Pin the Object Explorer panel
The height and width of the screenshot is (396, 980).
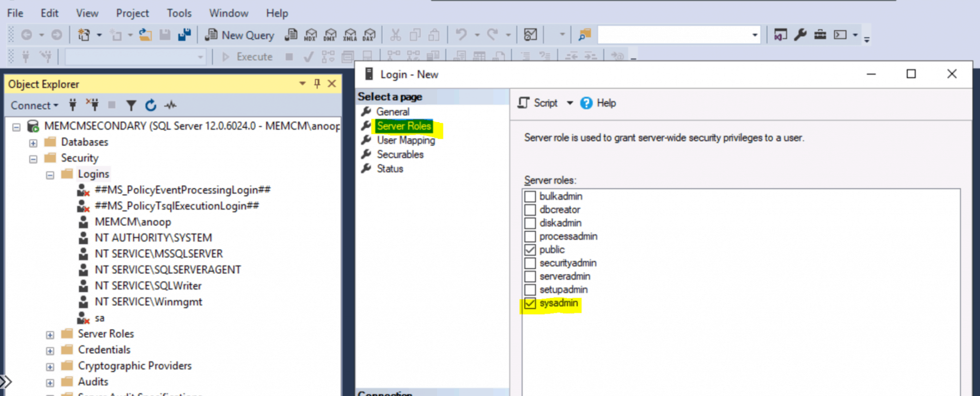(317, 84)
